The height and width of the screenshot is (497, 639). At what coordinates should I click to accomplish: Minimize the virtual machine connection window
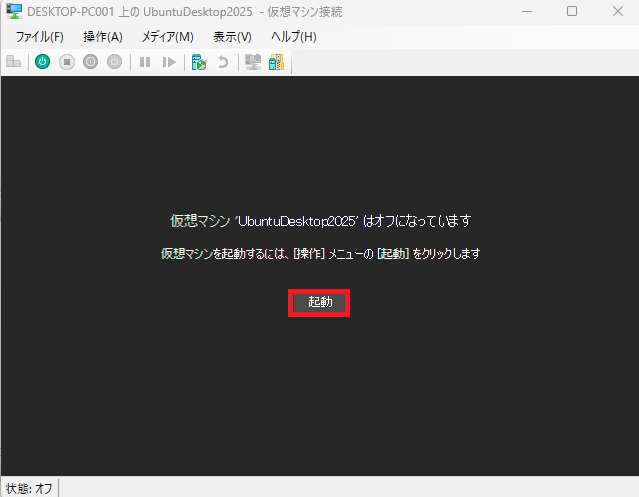[527, 11]
